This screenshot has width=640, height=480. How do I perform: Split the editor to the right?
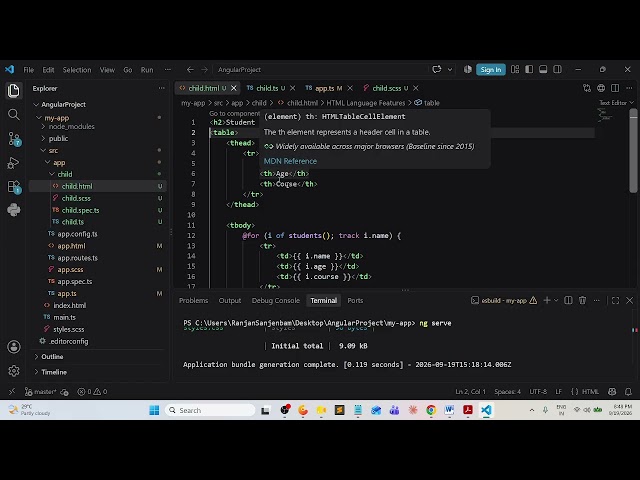pyautogui.click(x=615, y=88)
